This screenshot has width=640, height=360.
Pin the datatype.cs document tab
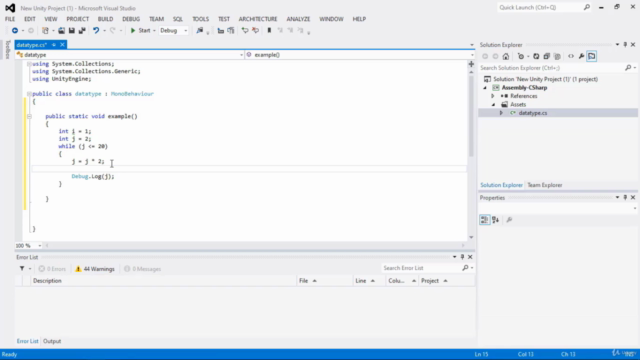[x=54, y=45]
